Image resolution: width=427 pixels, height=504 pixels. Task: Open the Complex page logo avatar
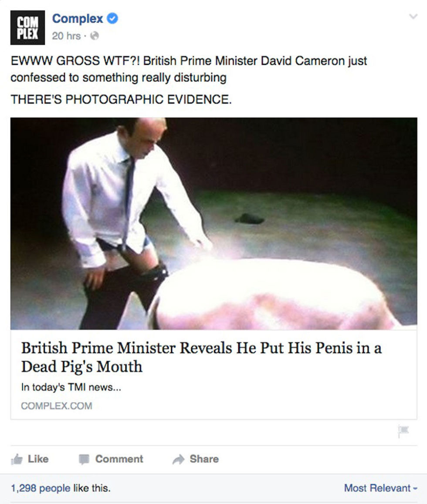(27, 28)
